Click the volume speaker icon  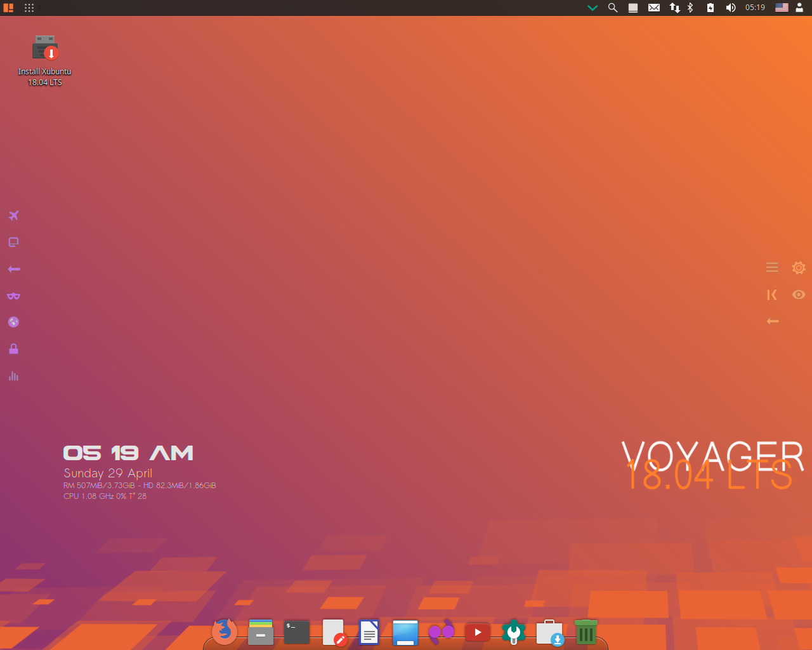coord(731,8)
